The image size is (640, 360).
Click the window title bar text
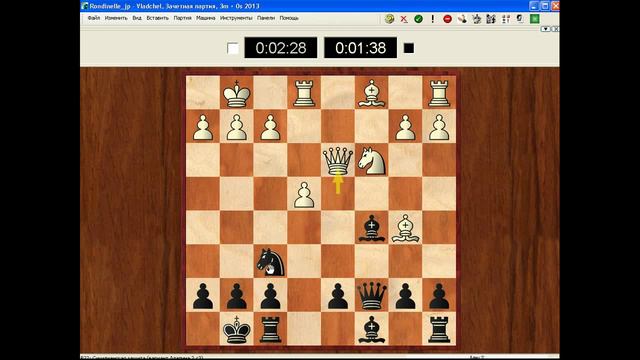174,6
